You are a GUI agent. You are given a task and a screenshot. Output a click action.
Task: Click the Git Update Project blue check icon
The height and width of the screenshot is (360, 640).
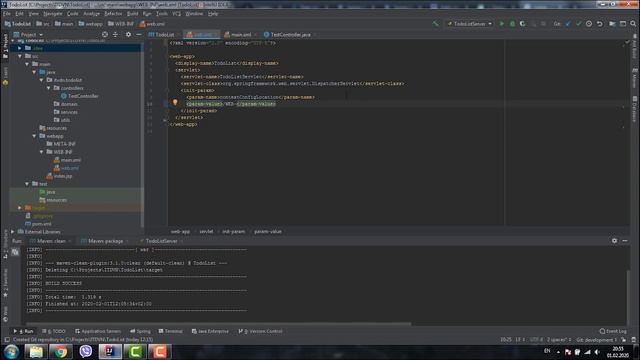click(568, 24)
